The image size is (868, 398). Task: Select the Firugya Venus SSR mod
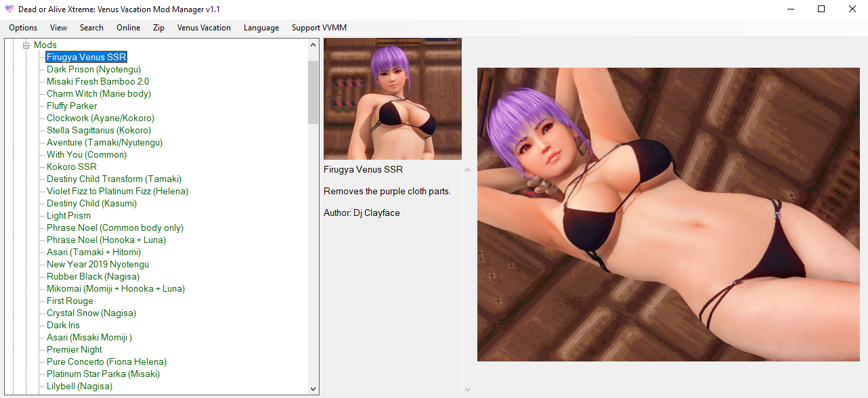87,57
